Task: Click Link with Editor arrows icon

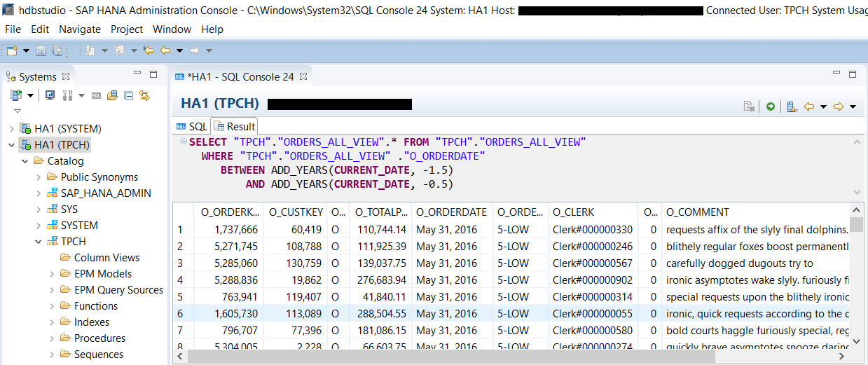Action: pyautogui.click(x=144, y=95)
